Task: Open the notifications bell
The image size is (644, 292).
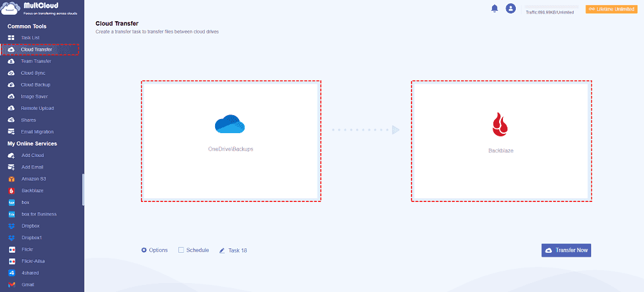Action: point(495,8)
